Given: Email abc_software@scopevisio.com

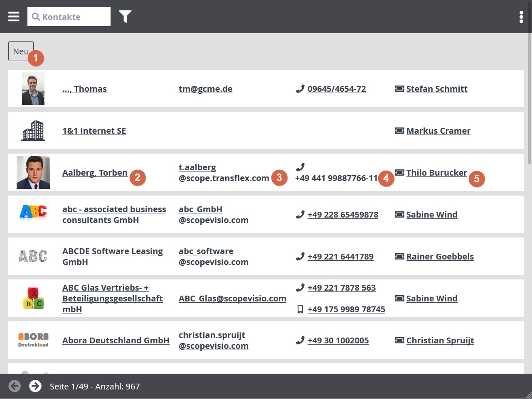Looking at the screenshot, I should point(214,257).
